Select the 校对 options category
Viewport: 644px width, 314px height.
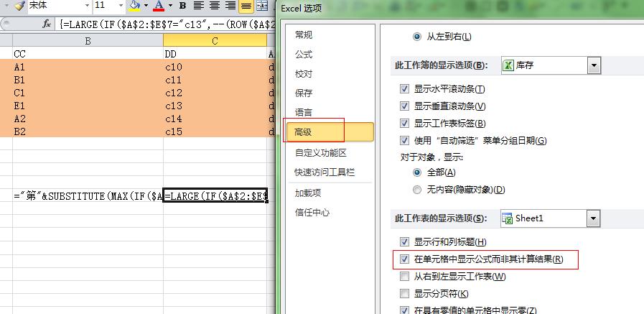(304, 74)
